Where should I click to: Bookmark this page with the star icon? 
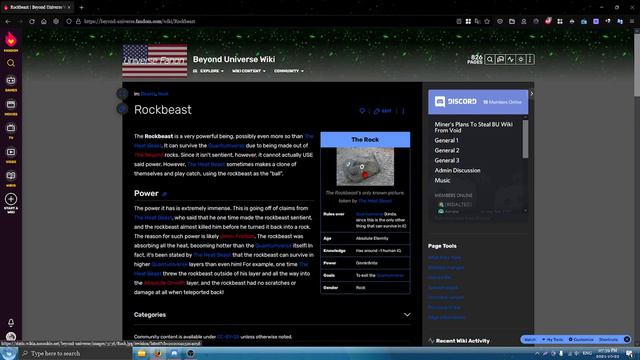pyautogui.click(x=487, y=21)
